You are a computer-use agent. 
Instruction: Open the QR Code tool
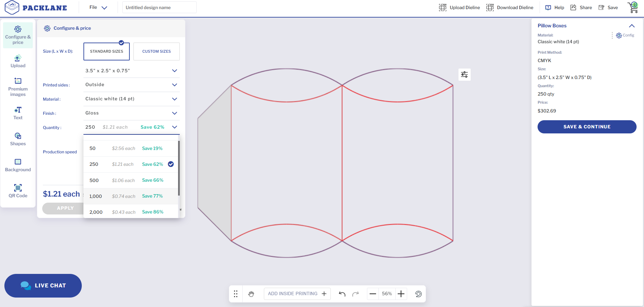click(18, 191)
